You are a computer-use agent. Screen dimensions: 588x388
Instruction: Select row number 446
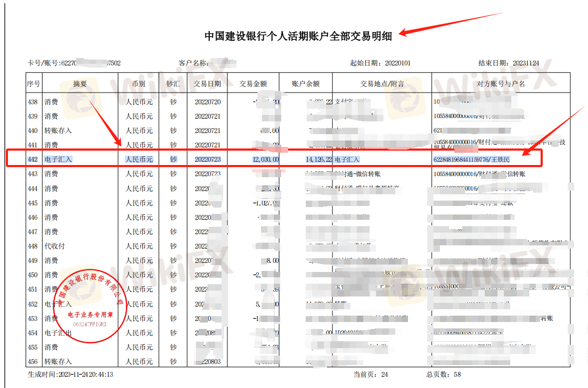[32, 218]
